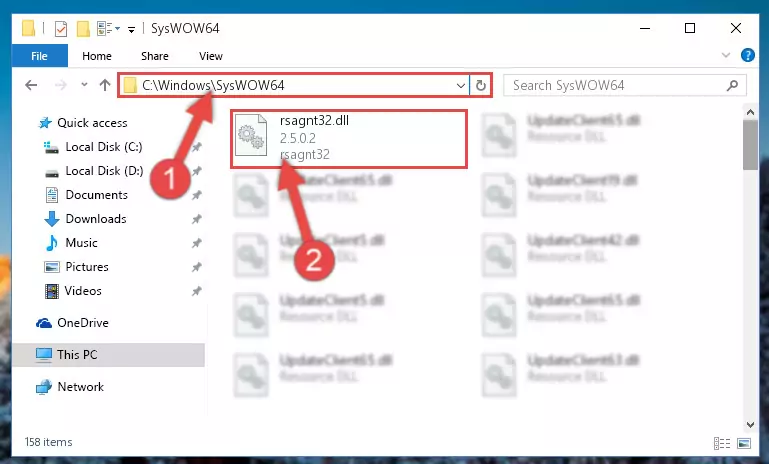This screenshot has height=464, width=769.
Task: Click the search magnifier icon
Action: [732, 86]
